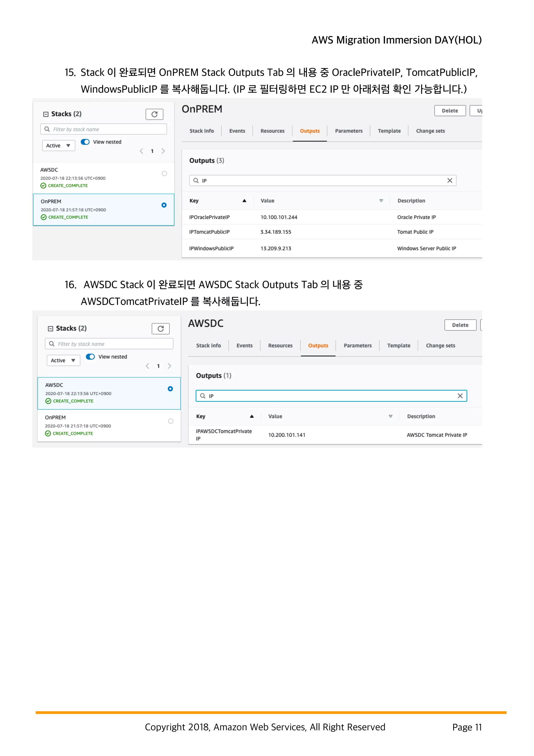Image resolution: width=534 pixels, height=756 pixels.
Task: Click previous page arrow in upper stacks list
Action: (x=142, y=151)
